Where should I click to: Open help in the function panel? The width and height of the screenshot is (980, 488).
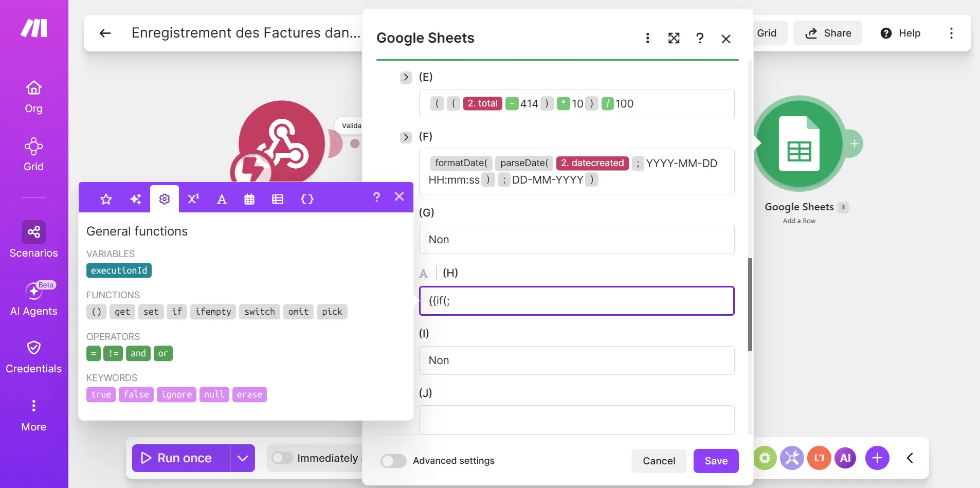pyautogui.click(x=376, y=197)
